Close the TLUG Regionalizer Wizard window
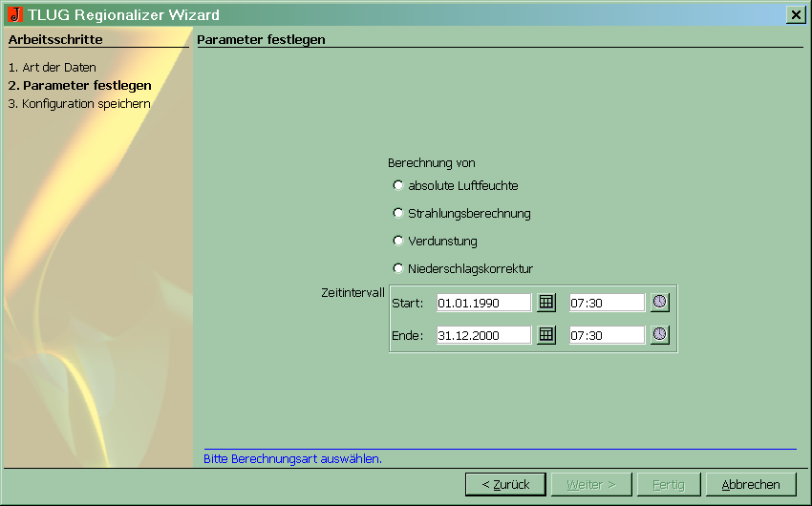 795,14
